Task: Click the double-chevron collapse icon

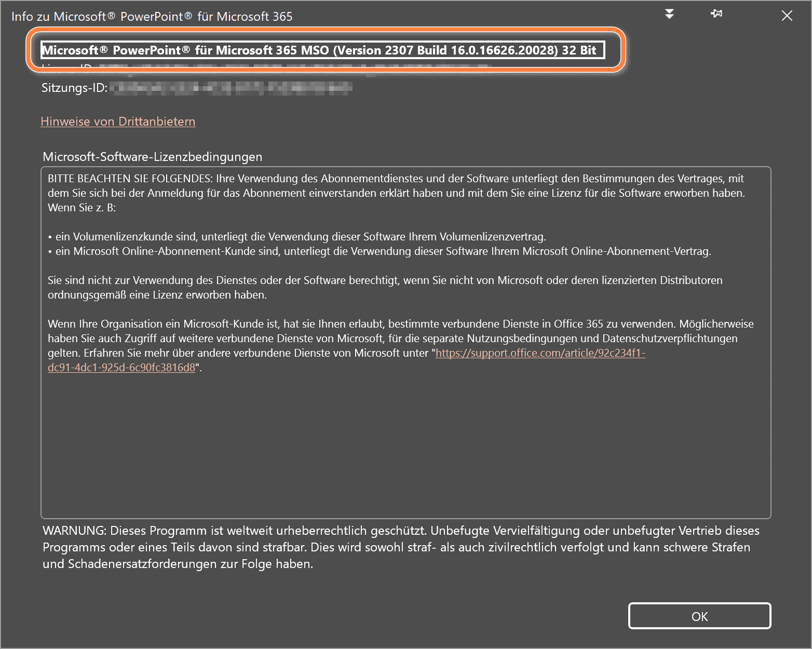Action: coord(670,14)
